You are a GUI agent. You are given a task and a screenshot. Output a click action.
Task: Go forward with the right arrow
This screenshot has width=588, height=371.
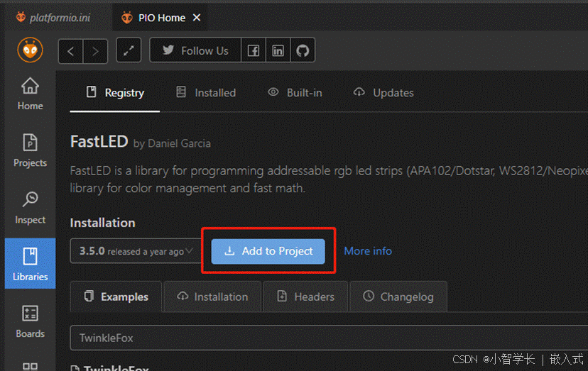click(x=95, y=51)
